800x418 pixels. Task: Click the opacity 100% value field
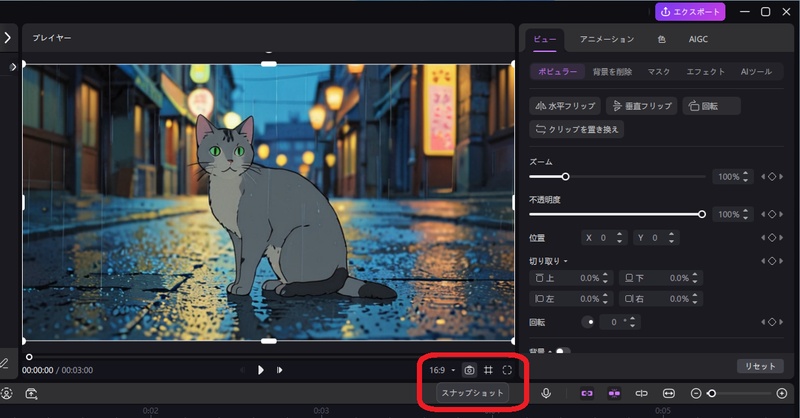(729, 214)
